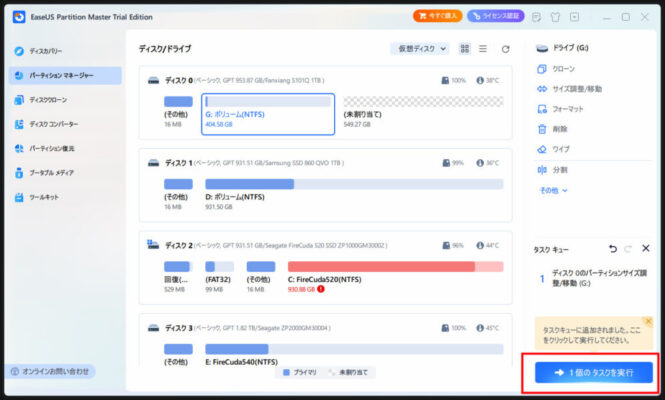Open ブータブルメディア from the sidebar
665x400 pixels.
[44, 173]
